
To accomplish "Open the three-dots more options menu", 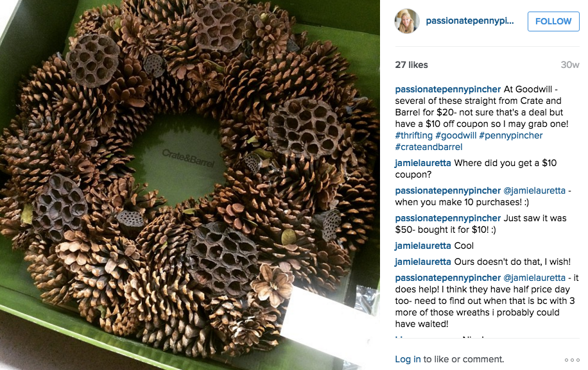I will tap(572, 360).
